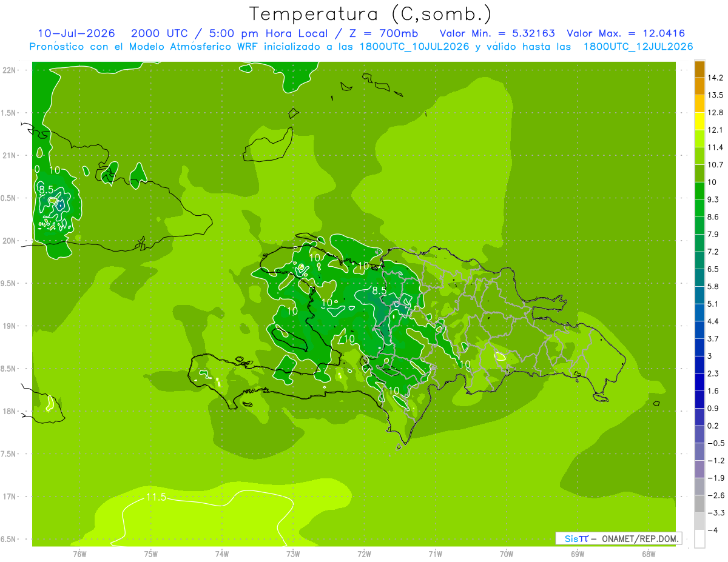The height and width of the screenshot is (562, 728).
Task: Select initialization time "1800UTC_10JUL2026"
Action: click(413, 47)
